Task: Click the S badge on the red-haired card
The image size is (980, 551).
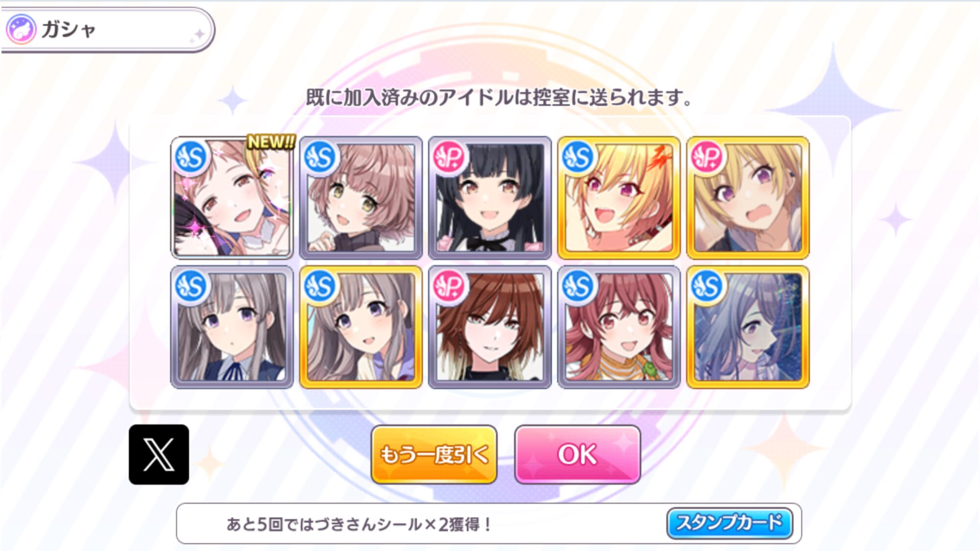Action: [x=578, y=287]
